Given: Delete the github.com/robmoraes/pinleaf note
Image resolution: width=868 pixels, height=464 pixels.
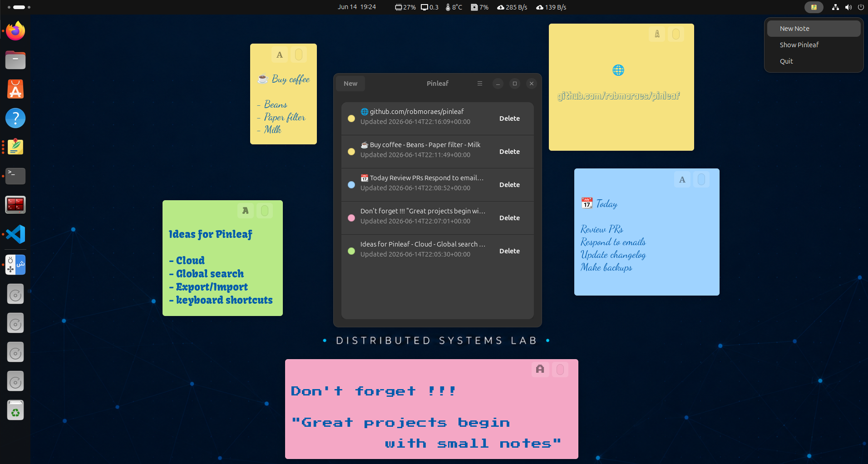Looking at the screenshot, I should coord(509,118).
